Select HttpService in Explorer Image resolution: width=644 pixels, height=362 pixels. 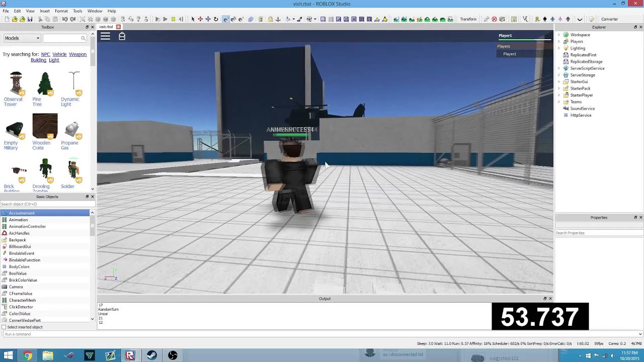pyautogui.click(x=581, y=115)
